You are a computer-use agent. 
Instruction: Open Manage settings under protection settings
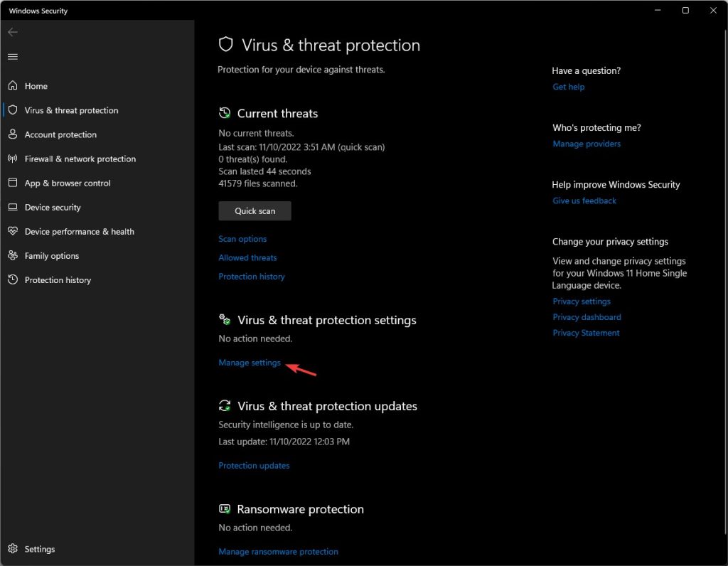point(249,362)
